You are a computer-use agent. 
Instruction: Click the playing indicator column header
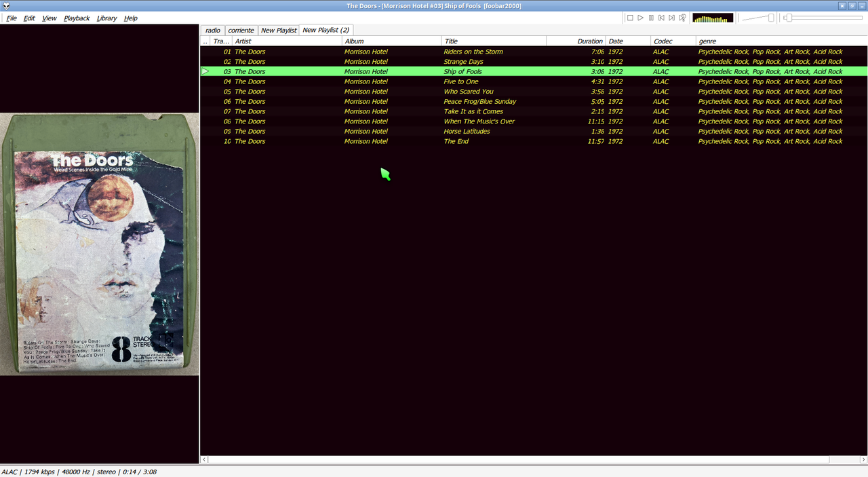[x=205, y=41]
